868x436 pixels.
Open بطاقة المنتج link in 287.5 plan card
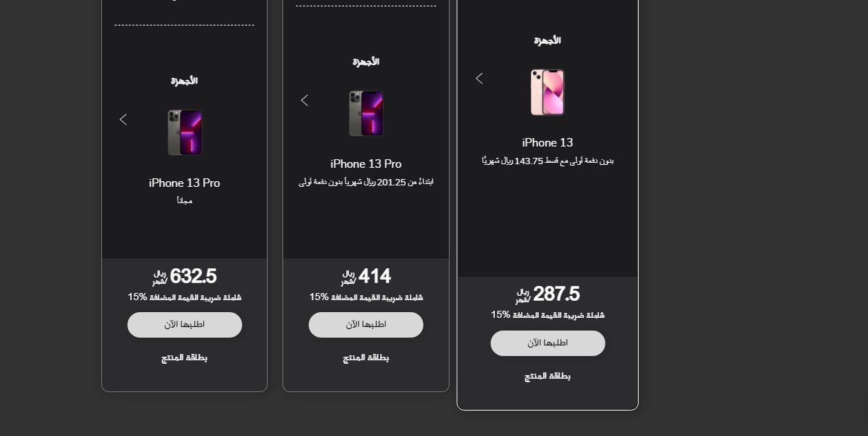tap(547, 376)
